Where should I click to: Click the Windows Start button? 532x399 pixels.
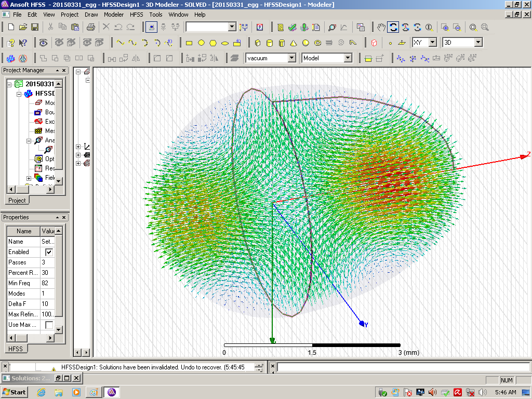[15, 392]
